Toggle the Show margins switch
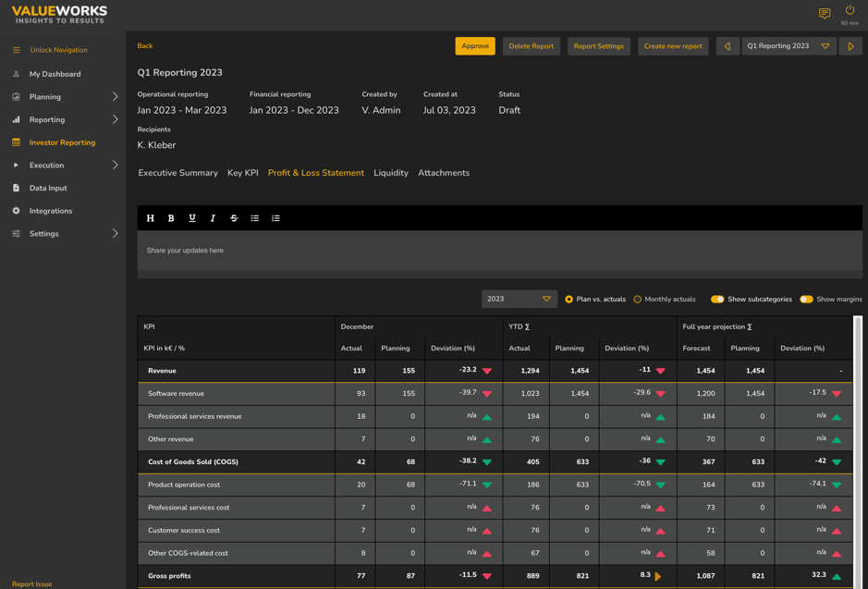This screenshot has height=589, width=868. 806,300
